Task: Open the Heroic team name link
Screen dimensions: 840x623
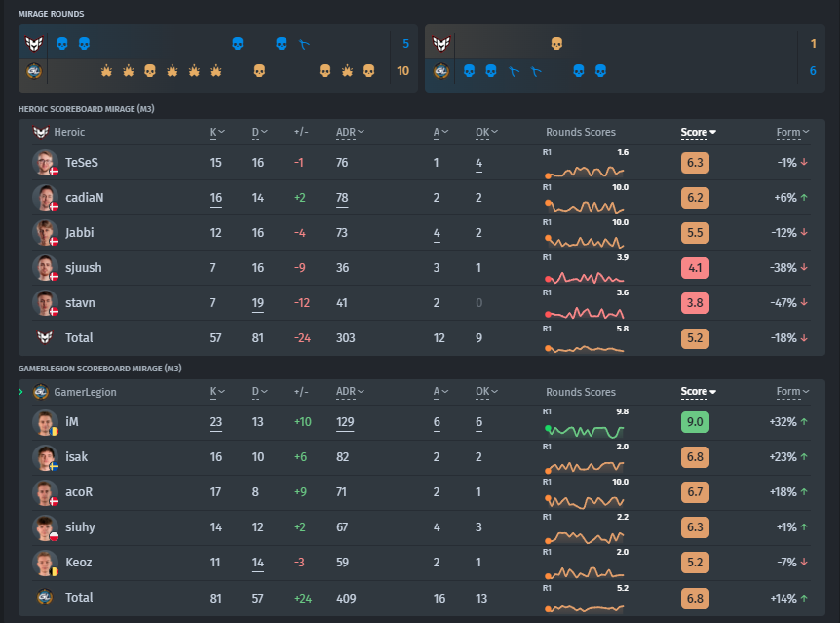Action: 69,132
